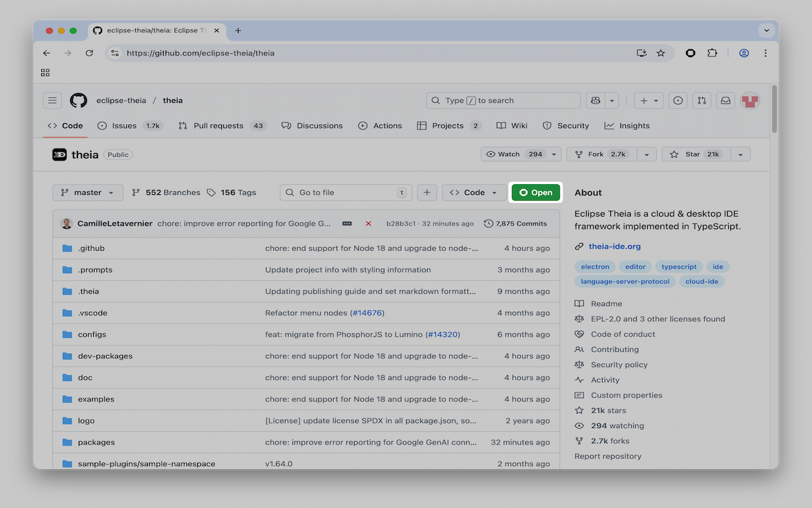
Task: Expand Copilot dropdown arrow in header
Action: [x=612, y=100]
